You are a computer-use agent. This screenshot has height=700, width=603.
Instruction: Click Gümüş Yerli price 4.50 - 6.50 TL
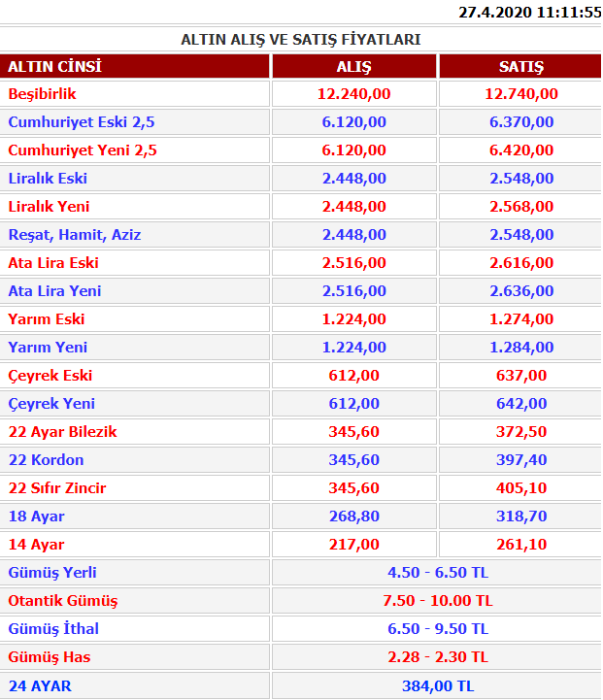pos(438,572)
